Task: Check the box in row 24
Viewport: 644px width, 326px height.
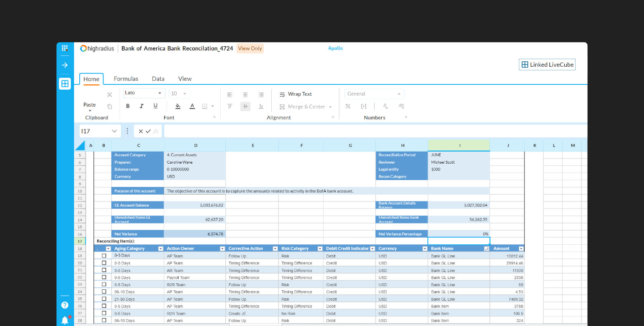Action: click(x=104, y=291)
